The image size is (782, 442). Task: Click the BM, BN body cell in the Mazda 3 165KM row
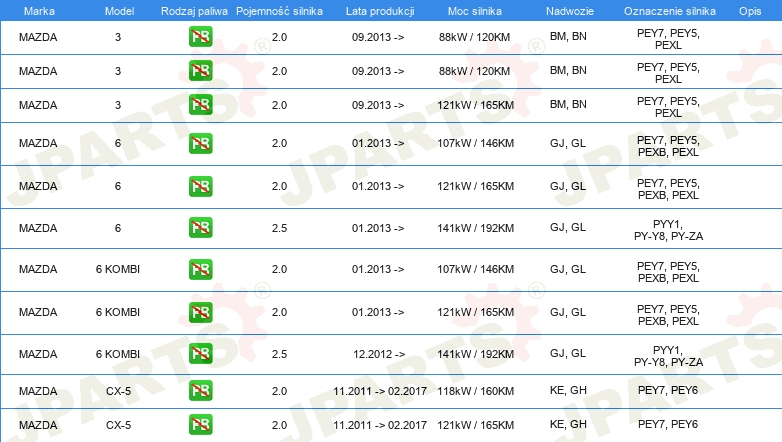pyautogui.click(x=568, y=104)
